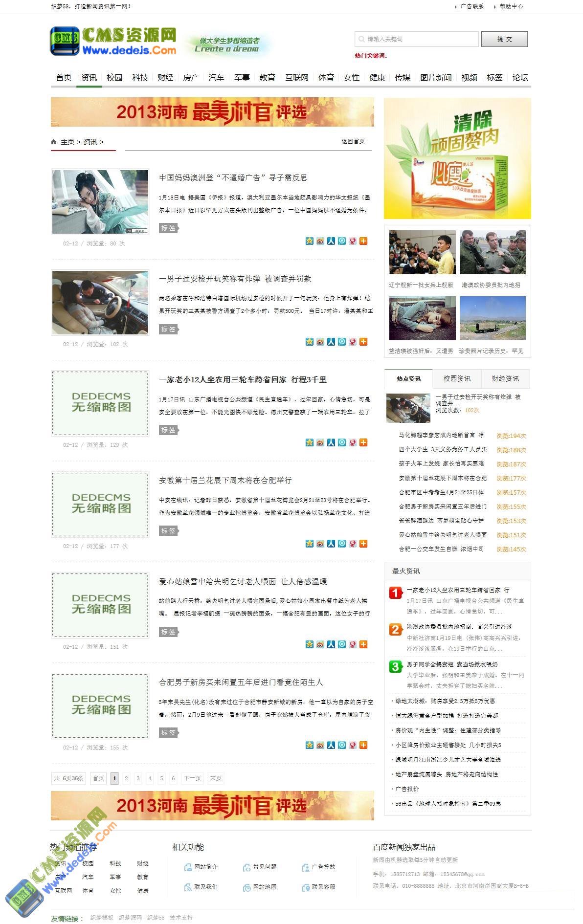This screenshot has width=583, height=924.
Task: Share 安检开玩笑 article to QQ Zone icon
Action: [x=309, y=341]
